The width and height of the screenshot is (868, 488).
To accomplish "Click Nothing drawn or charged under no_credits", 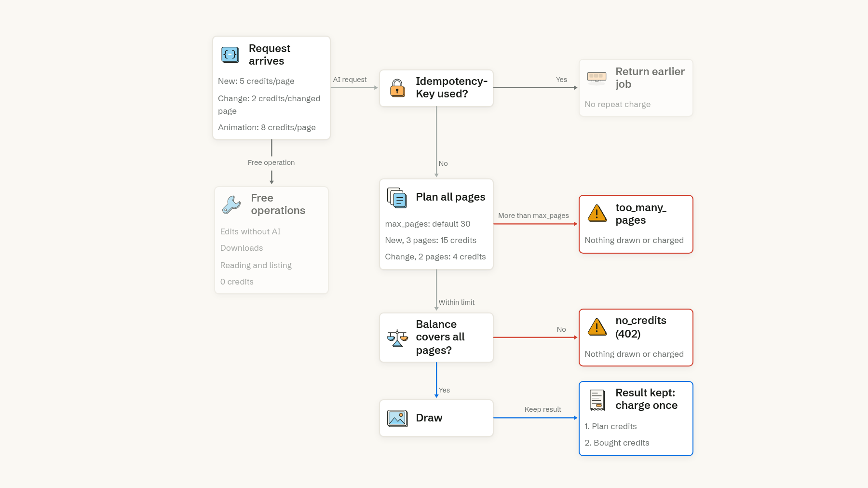I will 634,354.
